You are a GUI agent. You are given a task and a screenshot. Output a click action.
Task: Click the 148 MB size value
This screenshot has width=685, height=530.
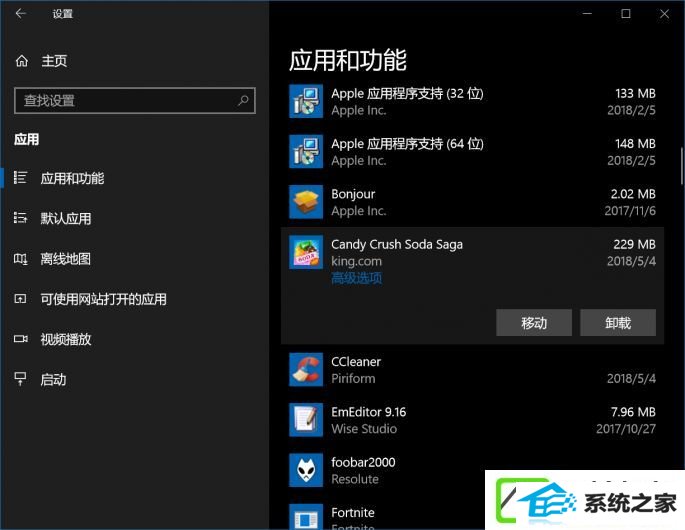635,144
